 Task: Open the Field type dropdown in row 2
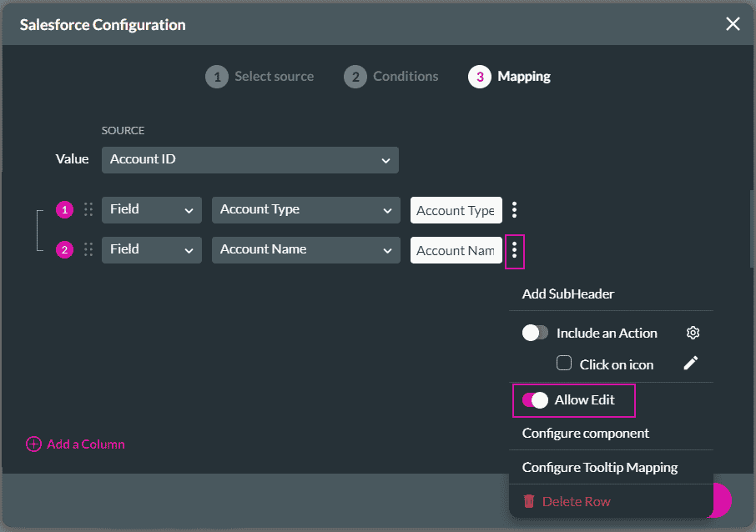pos(151,249)
